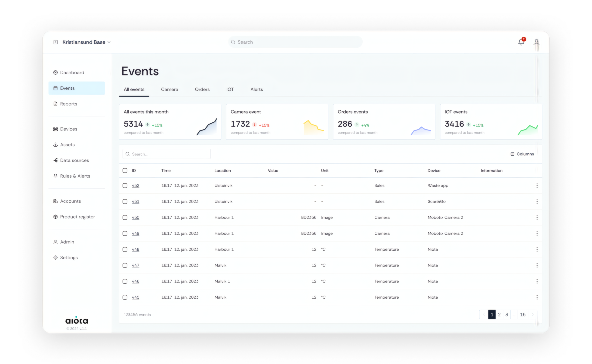Click the Rules & Alerts bell icon
Image resolution: width=592 pixels, height=364 pixels.
pyautogui.click(x=55, y=176)
